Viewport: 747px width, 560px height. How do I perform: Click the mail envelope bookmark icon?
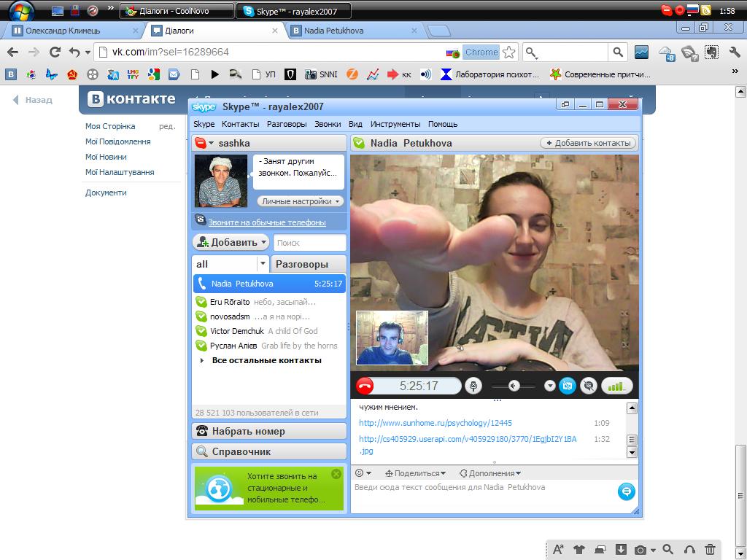pos(174,74)
